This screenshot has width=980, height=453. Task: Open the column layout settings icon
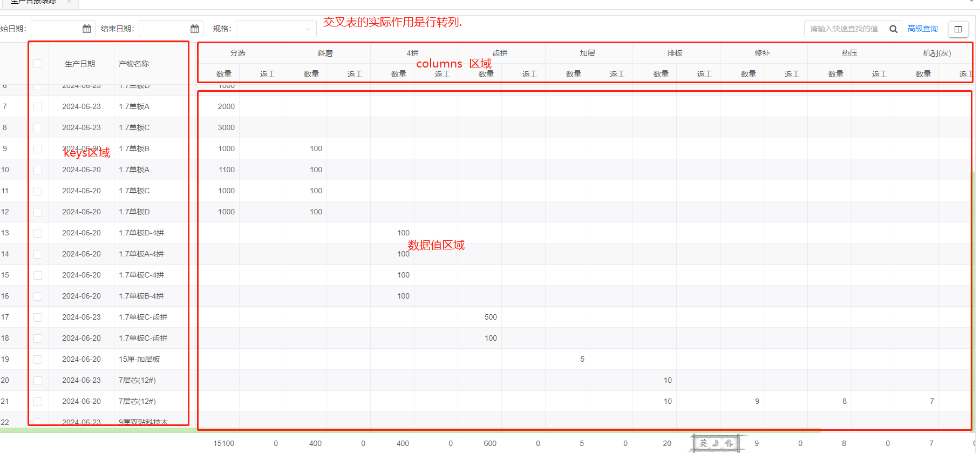pos(958,29)
